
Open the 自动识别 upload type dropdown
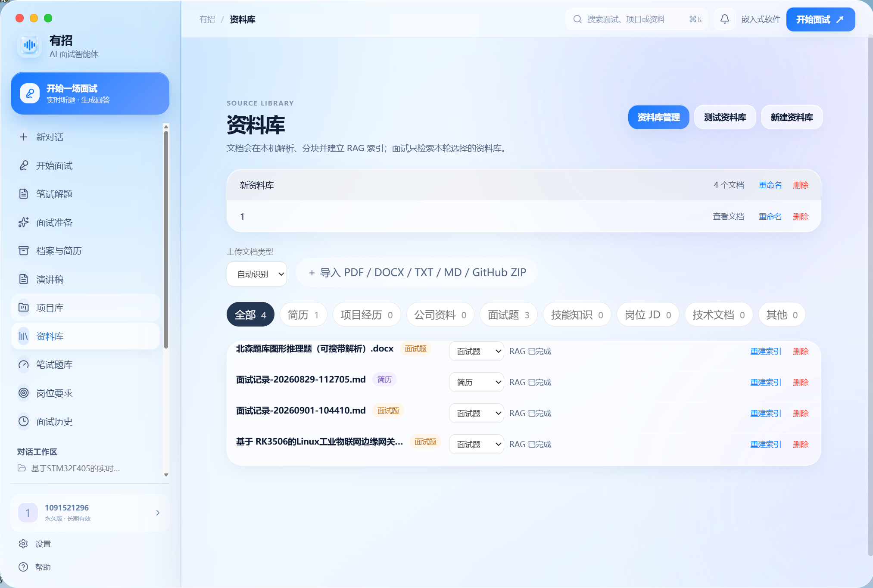[257, 274]
